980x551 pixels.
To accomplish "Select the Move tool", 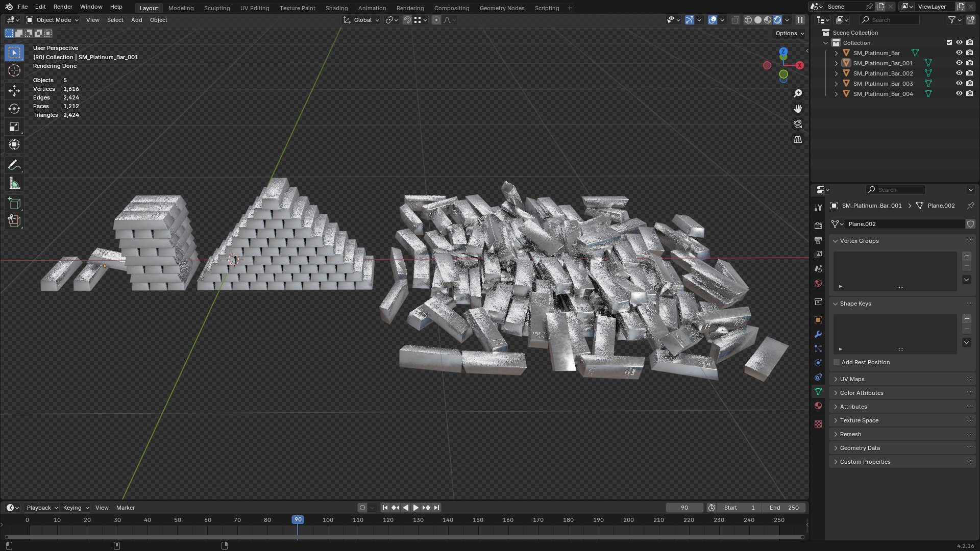I will [x=14, y=91].
